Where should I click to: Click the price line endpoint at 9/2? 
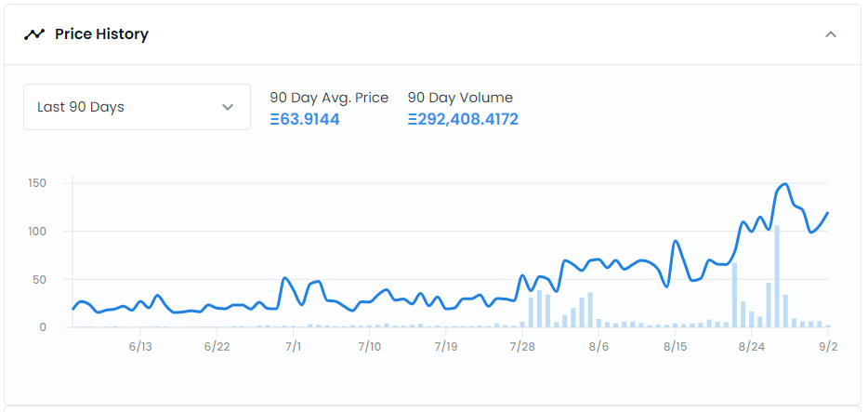point(828,213)
